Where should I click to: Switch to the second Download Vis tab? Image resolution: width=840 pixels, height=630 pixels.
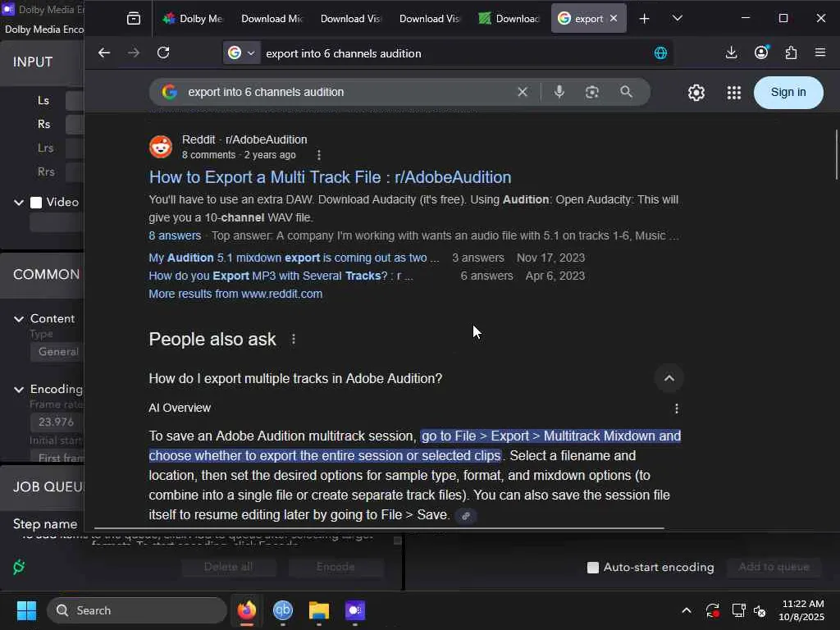(x=430, y=19)
